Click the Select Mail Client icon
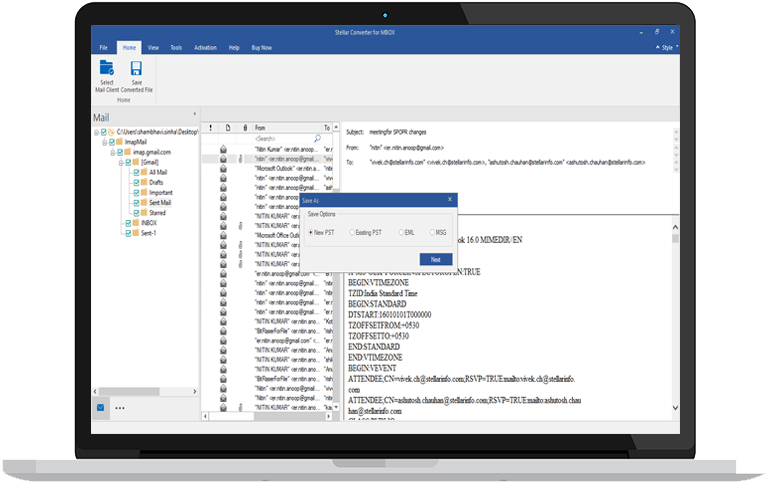Screen dimensions: 772x488 point(106,72)
